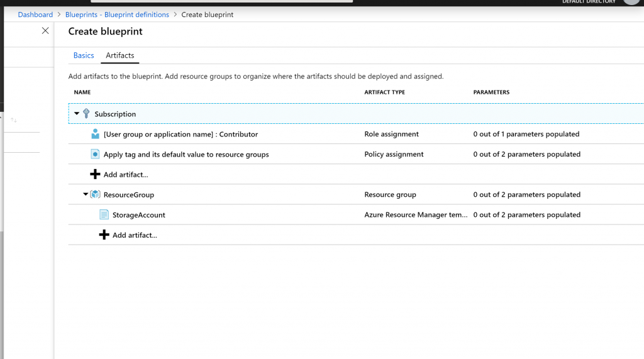Click the policy assignment icon beside Apply tag
The width and height of the screenshot is (644, 359).
pyautogui.click(x=95, y=154)
